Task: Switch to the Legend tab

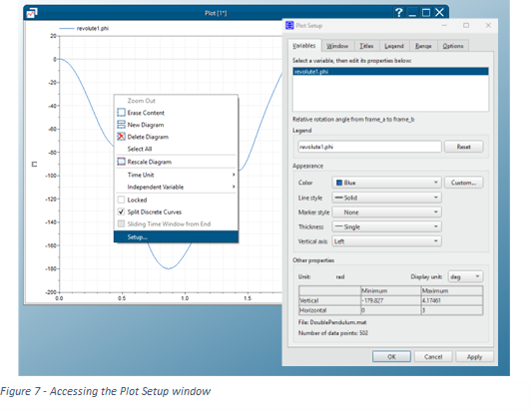Action: [x=394, y=46]
